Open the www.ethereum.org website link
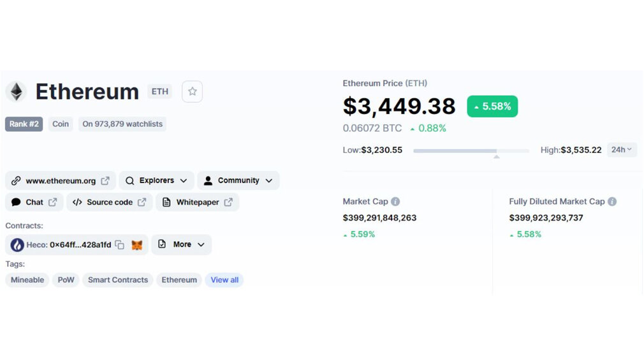This screenshot has width=644, height=362. pos(61,180)
